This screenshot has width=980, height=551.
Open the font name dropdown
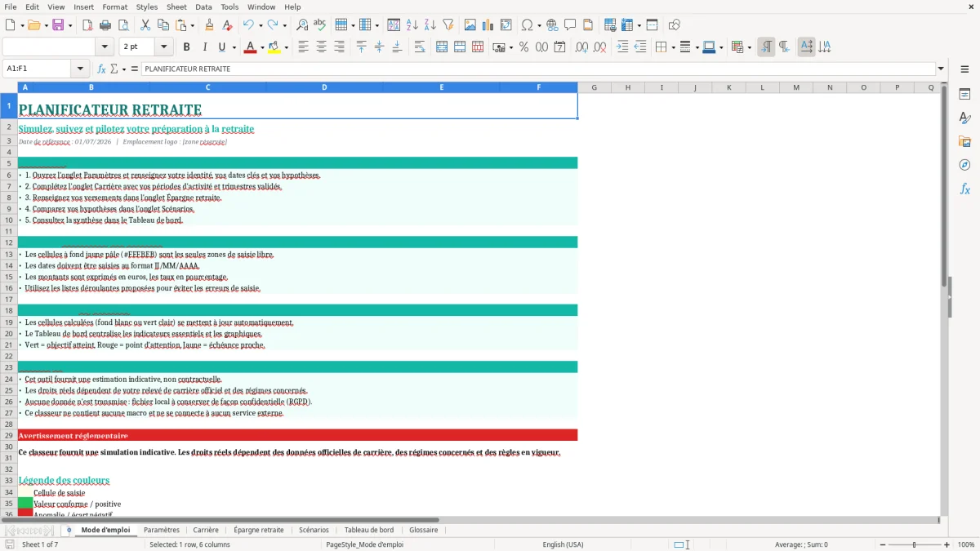pos(105,47)
